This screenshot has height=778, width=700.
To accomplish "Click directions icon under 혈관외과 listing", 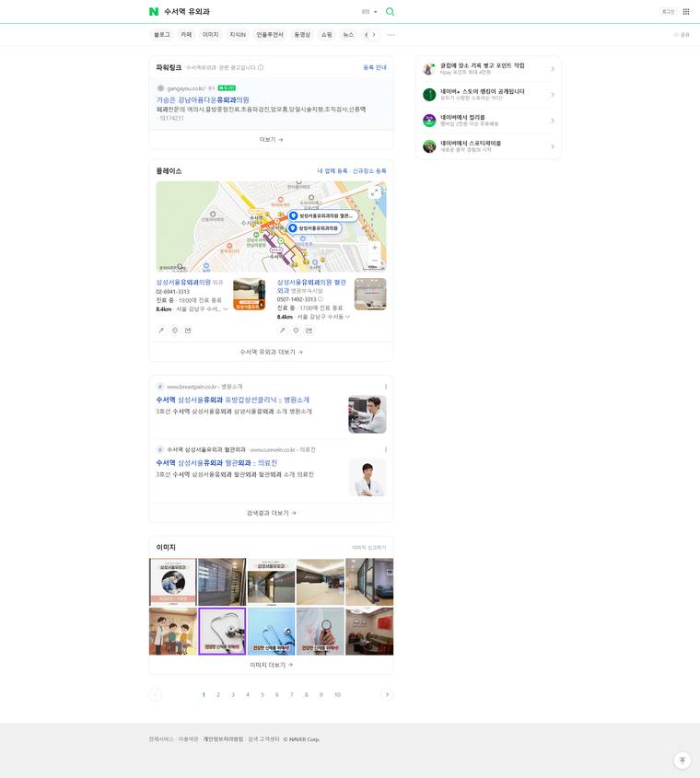I will pyautogui.click(x=283, y=330).
